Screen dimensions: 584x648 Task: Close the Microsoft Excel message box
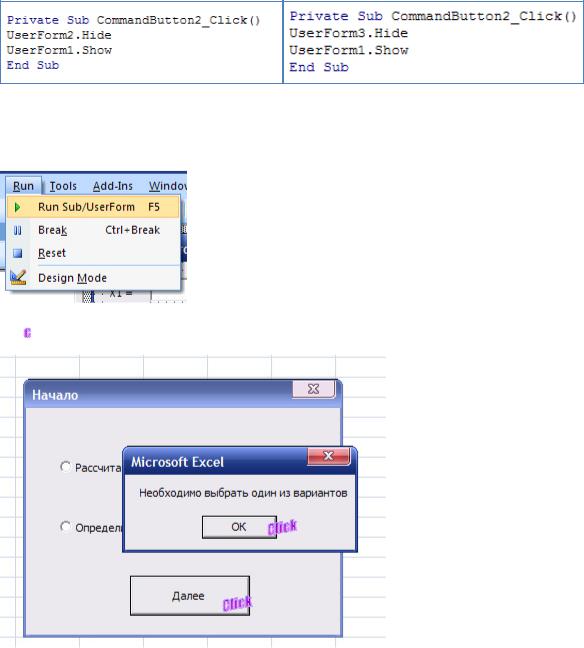(329, 456)
